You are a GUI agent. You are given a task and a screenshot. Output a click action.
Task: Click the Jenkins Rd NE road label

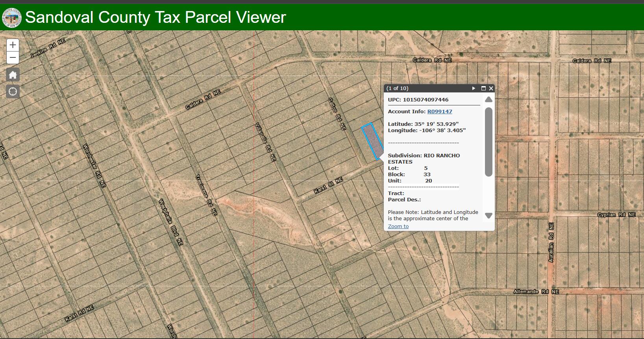tap(47, 48)
